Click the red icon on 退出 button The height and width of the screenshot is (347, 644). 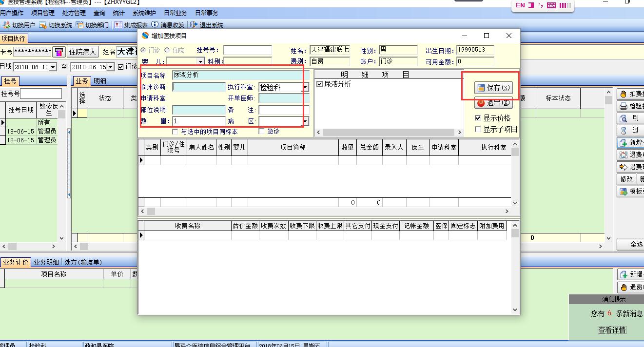click(x=481, y=103)
